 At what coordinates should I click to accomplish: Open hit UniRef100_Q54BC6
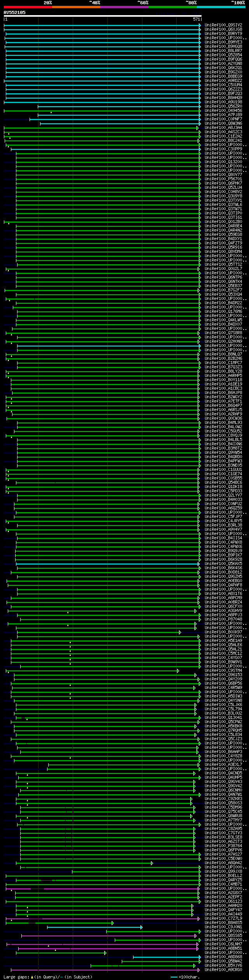[223, 482]
